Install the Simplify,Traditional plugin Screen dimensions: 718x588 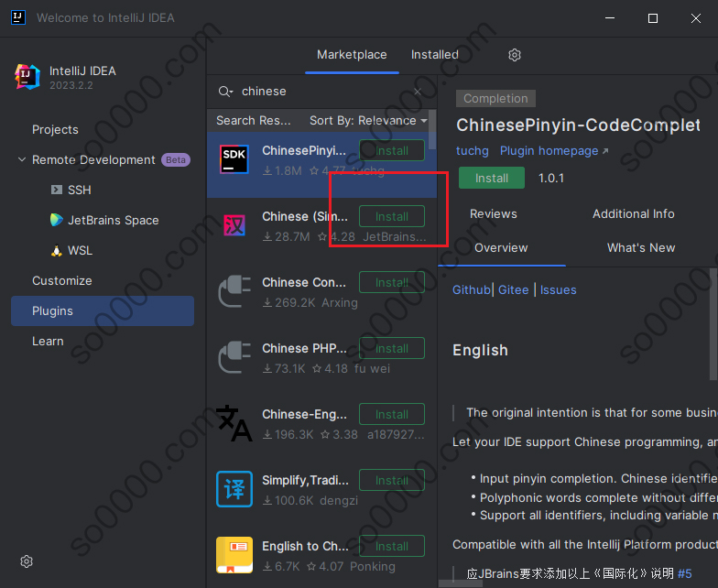point(392,480)
